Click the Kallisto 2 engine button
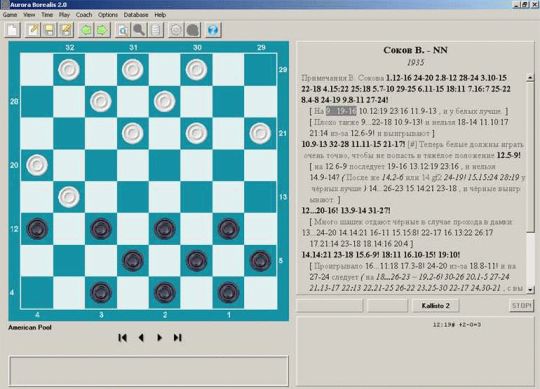Screen dimensions: 540x389 coord(435,306)
